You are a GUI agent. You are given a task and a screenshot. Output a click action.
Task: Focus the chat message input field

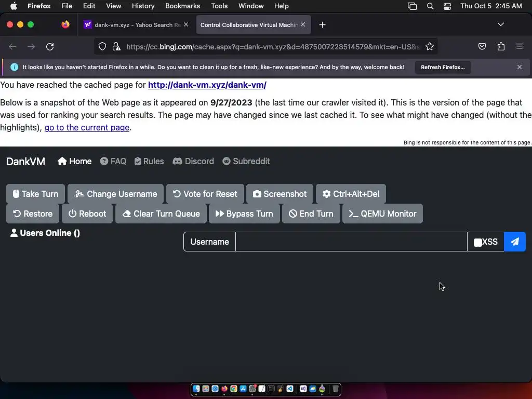pyautogui.click(x=351, y=242)
